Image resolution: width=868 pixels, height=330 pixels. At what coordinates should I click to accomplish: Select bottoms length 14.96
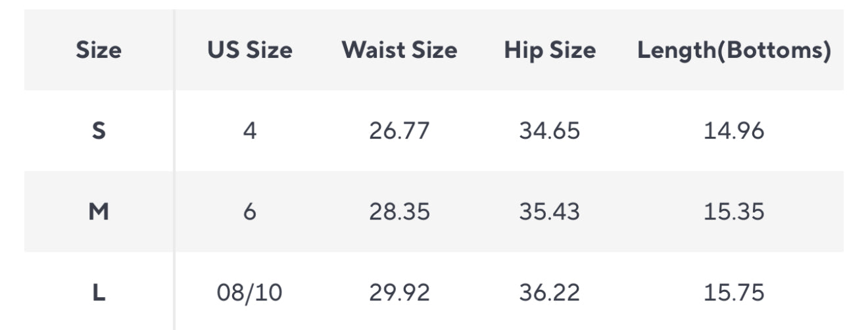[734, 131]
